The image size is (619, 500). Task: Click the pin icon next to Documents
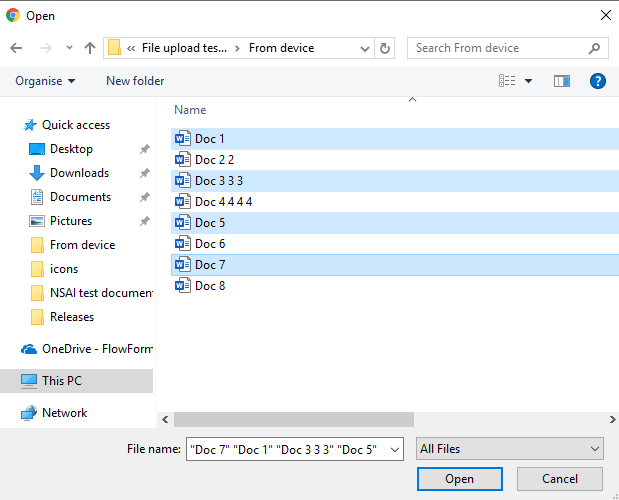point(144,197)
